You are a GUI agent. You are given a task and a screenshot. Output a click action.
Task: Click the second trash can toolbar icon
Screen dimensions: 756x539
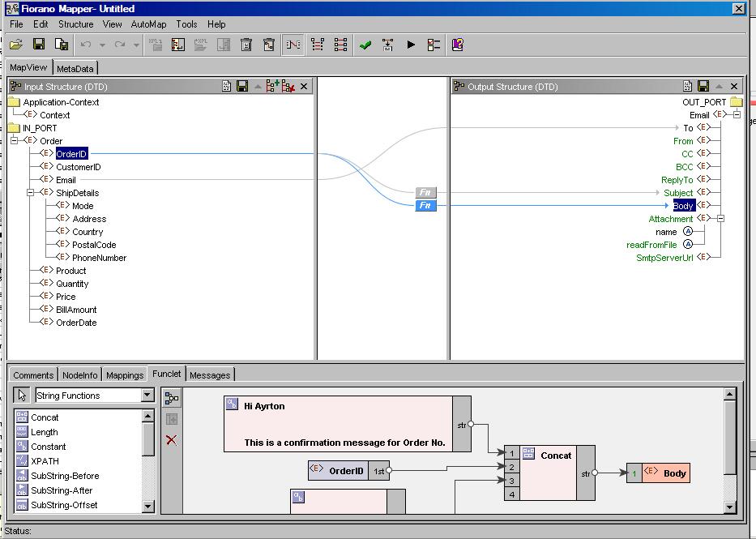coord(269,45)
